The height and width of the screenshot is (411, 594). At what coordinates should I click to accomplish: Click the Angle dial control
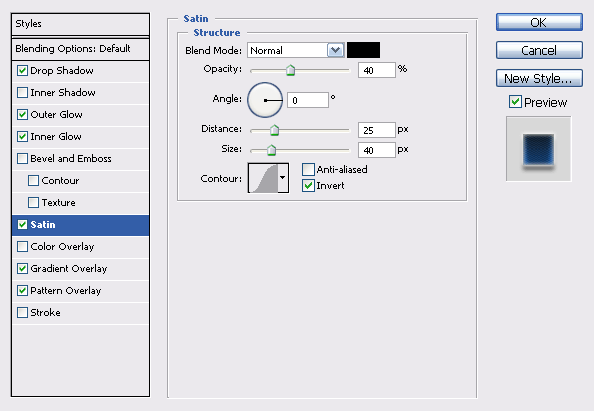[265, 100]
